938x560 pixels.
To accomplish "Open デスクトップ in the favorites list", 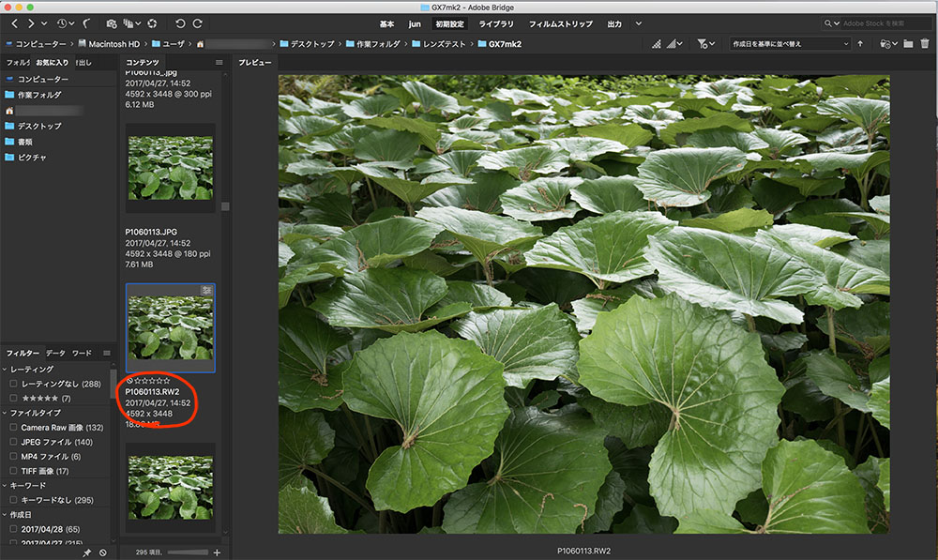I will pyautogui.click(x=39, y=126).
